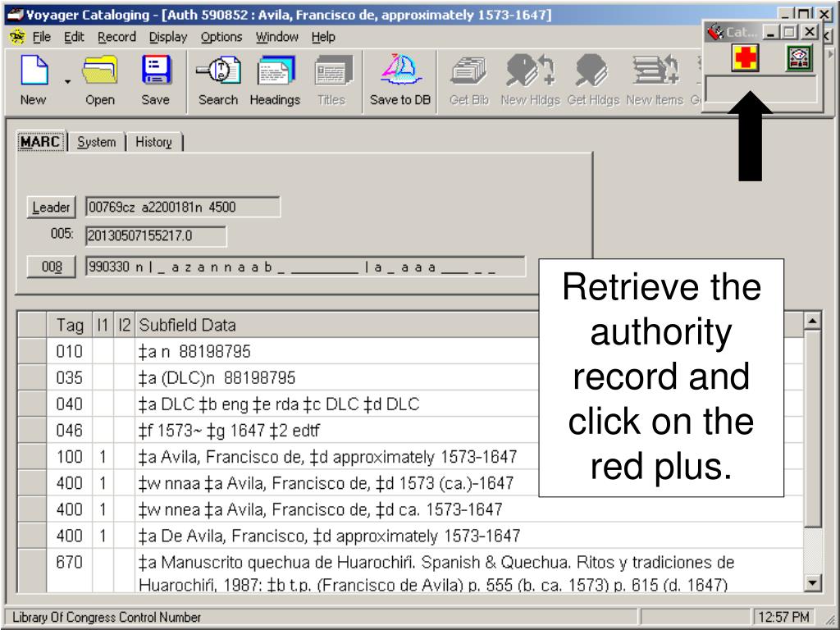Click subfield data '‡a (DLC)n 88198795'

pyautogui.click(x=217, y=377)
